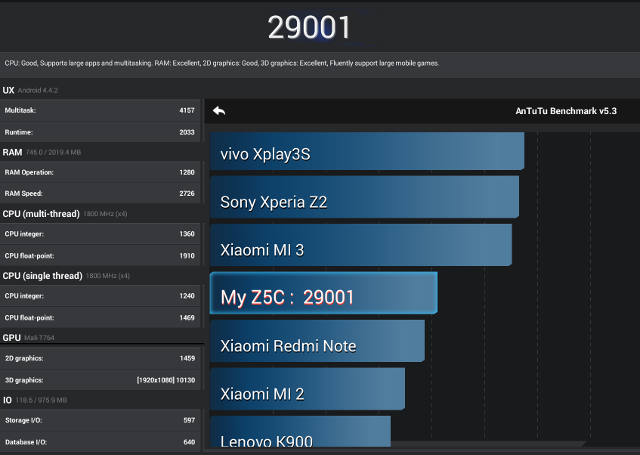
Task: Click the 2D graphics row
Action: [x=100, y=358]
